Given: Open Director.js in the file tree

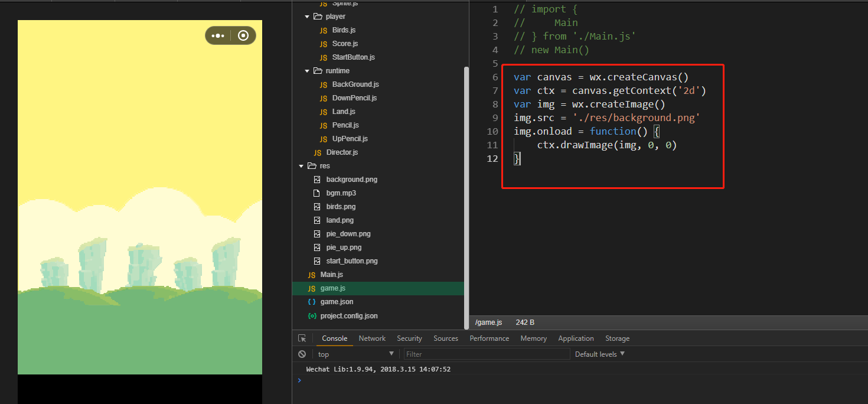Looking at the screenshot, I should point(342,152).
